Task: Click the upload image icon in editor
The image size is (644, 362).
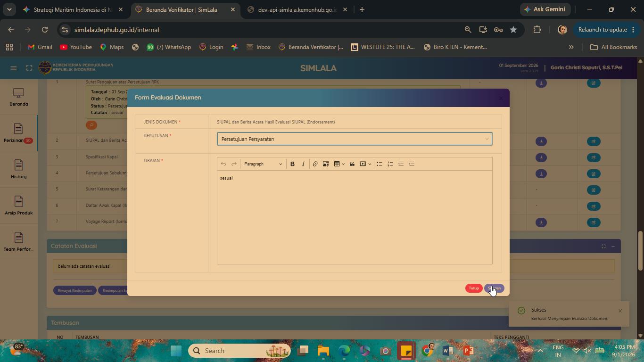Action: (x=326, y=164)
